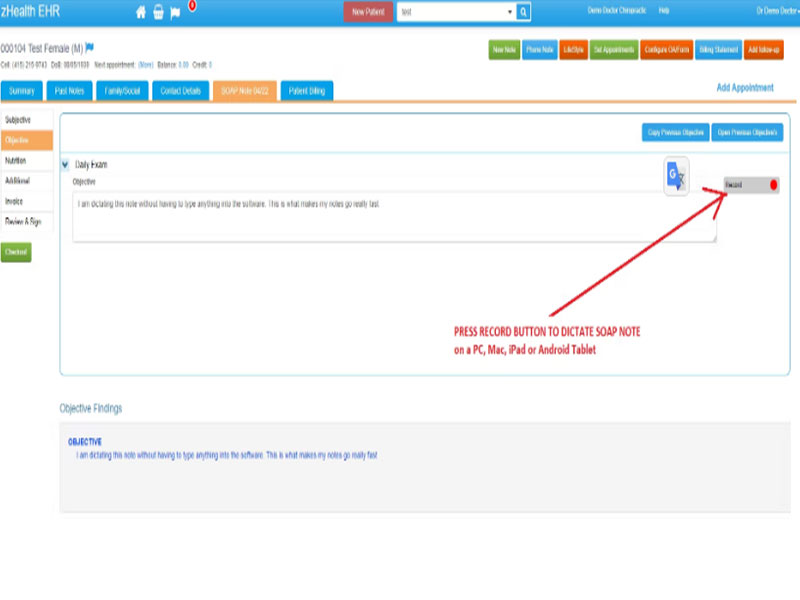Click the Add Appointment link
This screenshot has width=800, height=600.
click(x=745, y=88)
